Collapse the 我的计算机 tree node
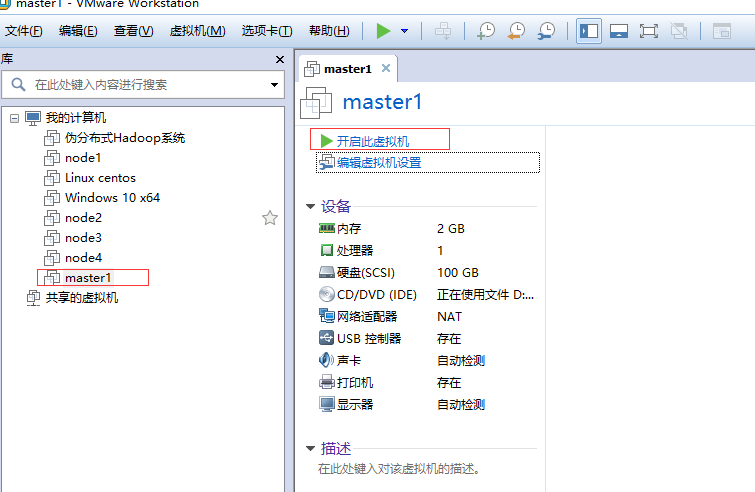Image resolution: width=755 pixels, height=492 pixels. [14, 118]
